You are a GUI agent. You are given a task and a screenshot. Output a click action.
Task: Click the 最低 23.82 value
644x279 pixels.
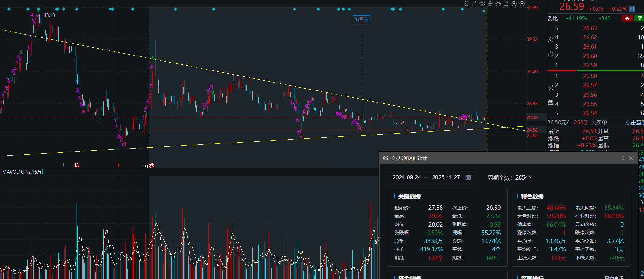493,216
